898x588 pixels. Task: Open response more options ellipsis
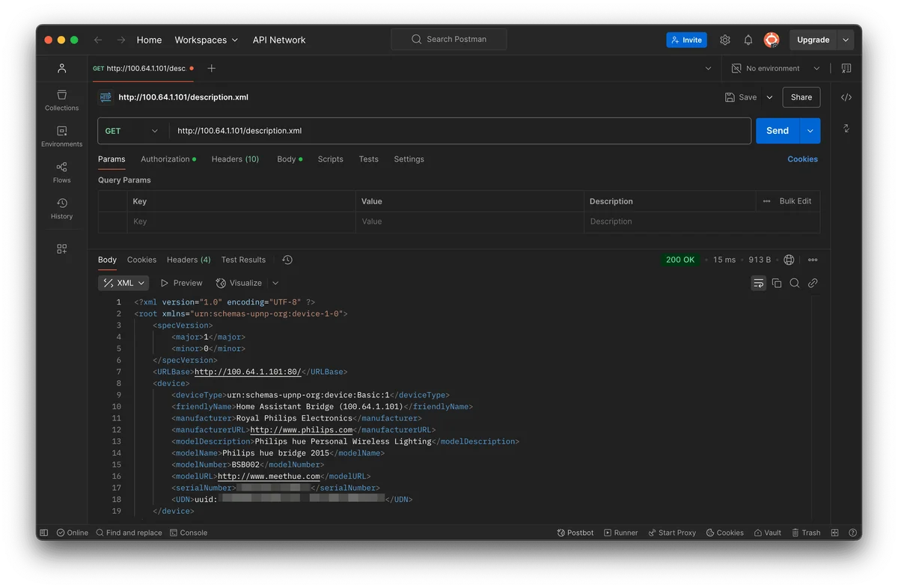click(813, 260)
